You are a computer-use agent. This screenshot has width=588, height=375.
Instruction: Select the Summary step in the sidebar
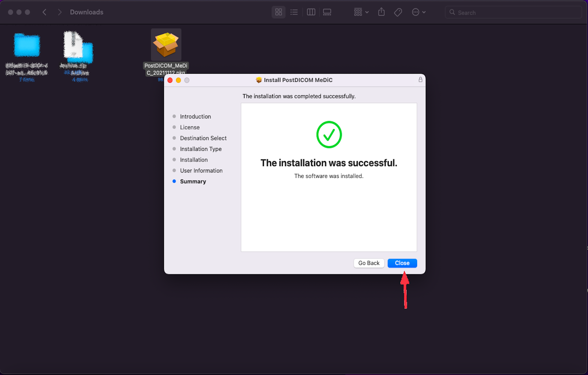pyautogui.click(x=193, y=181)
